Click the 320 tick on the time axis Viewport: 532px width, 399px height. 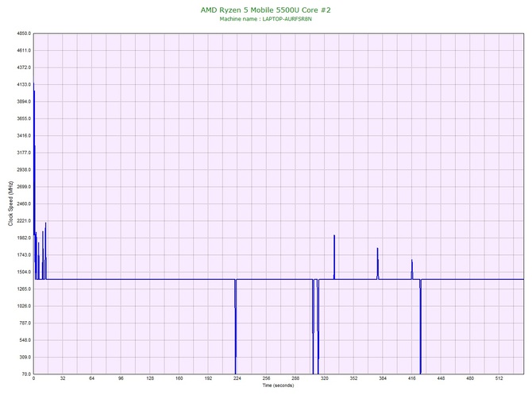click(325, 378)
